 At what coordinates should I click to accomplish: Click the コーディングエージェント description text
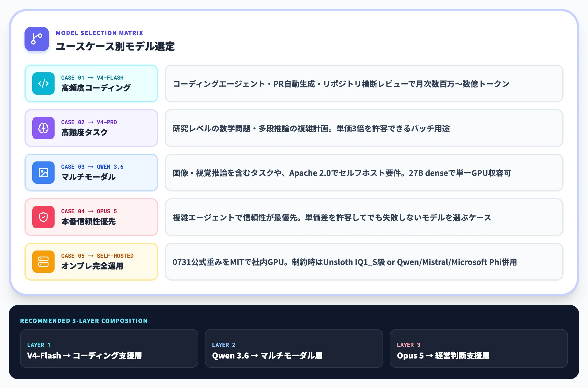point(341,84)
